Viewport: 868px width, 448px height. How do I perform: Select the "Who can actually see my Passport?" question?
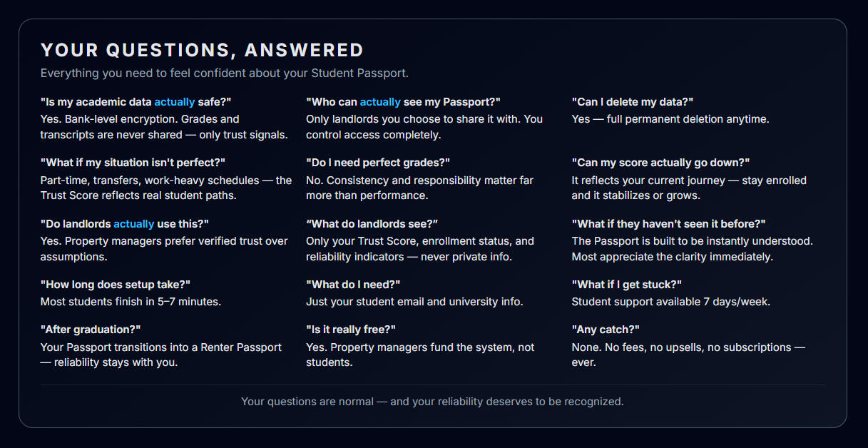(404, 102)
